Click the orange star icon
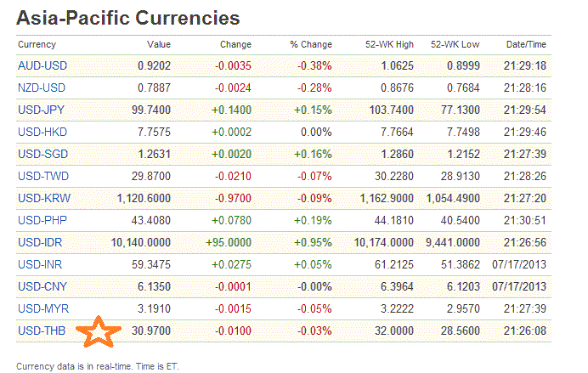Image resolution: width=588 pixels, height=373 pixels. (94, 332)
